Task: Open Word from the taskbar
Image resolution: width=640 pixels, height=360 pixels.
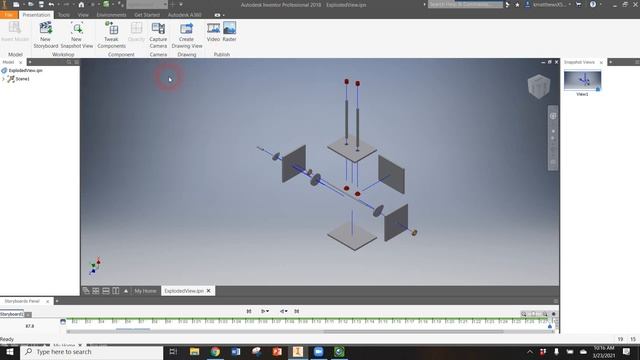Action: (236, 351)
